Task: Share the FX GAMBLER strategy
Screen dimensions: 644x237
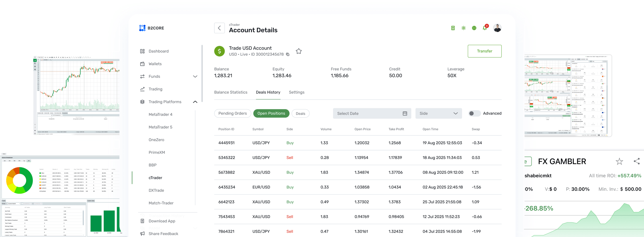Action: (x=637, y=161)
